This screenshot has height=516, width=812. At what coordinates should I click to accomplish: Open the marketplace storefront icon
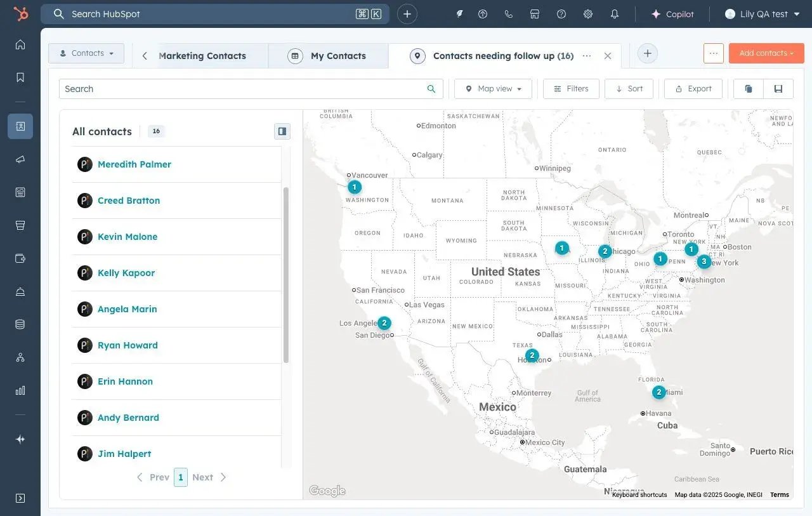pyautogui.click(x=535, y=14)
